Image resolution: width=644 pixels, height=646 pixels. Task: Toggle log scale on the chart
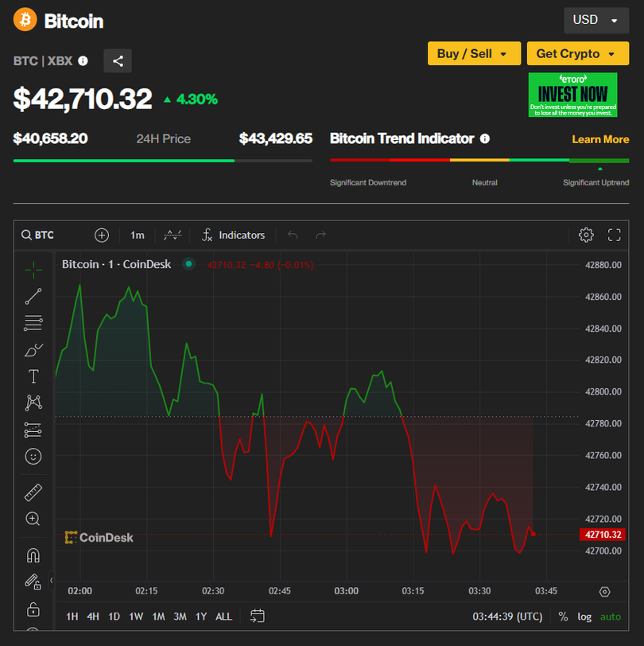point(584,617)
